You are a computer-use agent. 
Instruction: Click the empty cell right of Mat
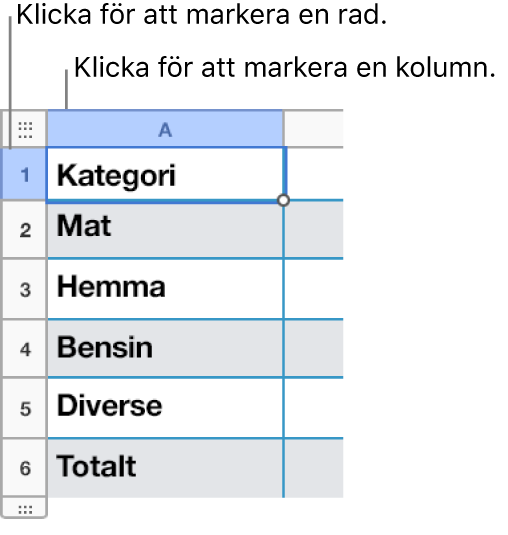[x=314, y=229]
